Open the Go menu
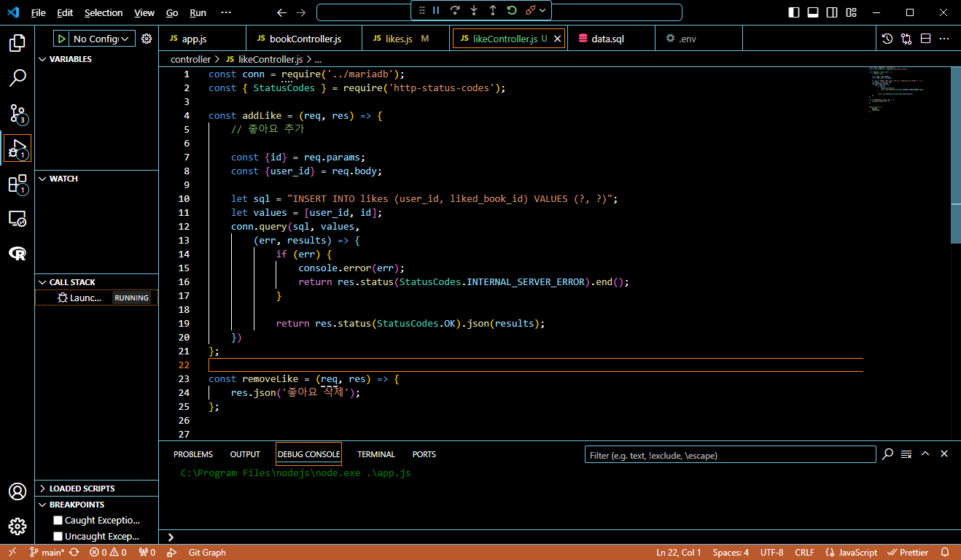 pyautogui.click(x=172, y=12)
